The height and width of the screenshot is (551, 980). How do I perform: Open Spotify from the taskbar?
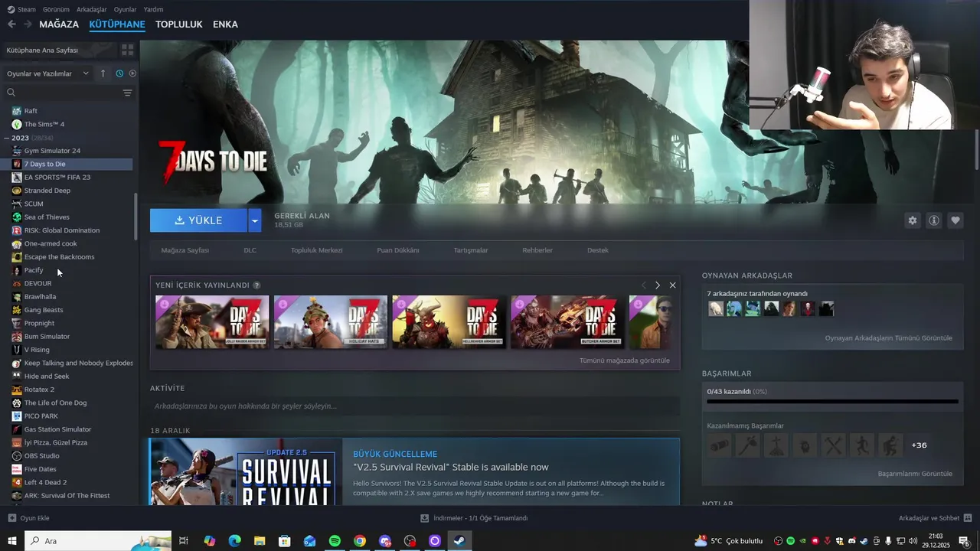335,541
